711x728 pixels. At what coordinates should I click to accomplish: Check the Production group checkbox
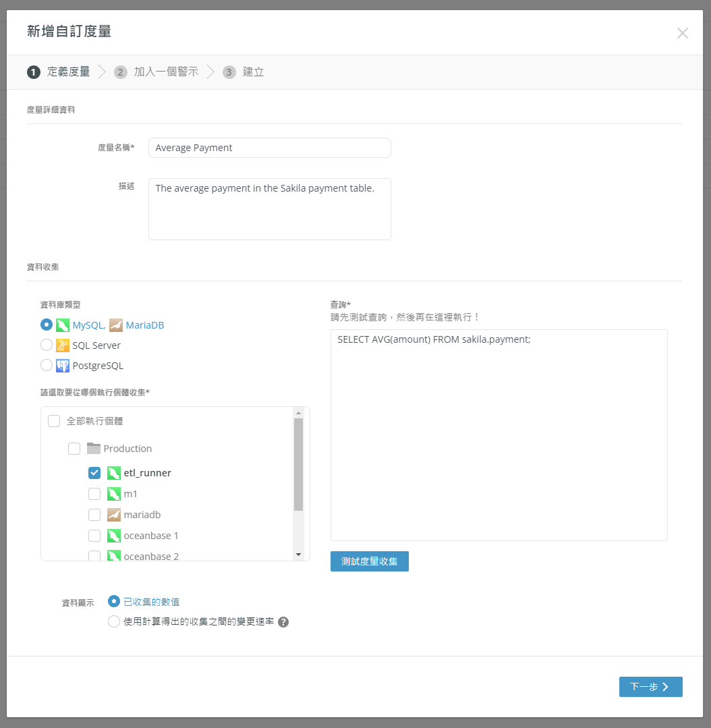74,449
